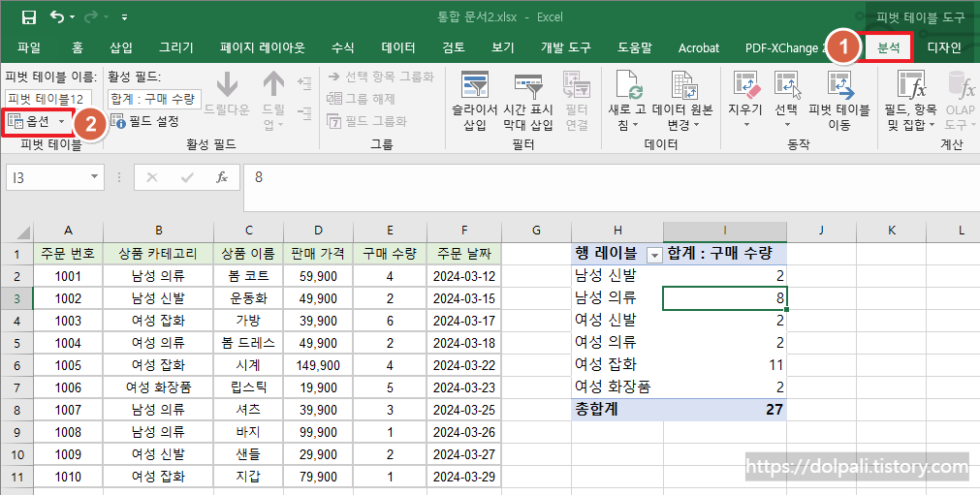Open the 보기 tab

(503, 47)
